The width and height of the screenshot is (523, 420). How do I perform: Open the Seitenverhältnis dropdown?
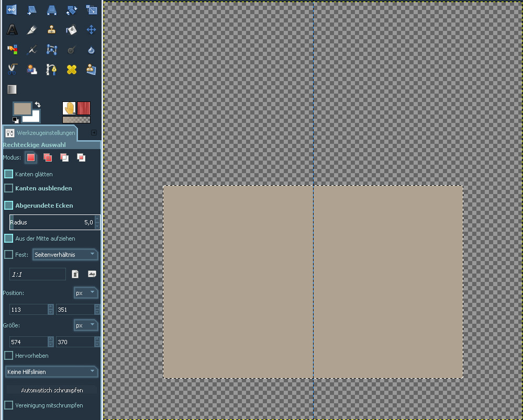click(65, 255)
